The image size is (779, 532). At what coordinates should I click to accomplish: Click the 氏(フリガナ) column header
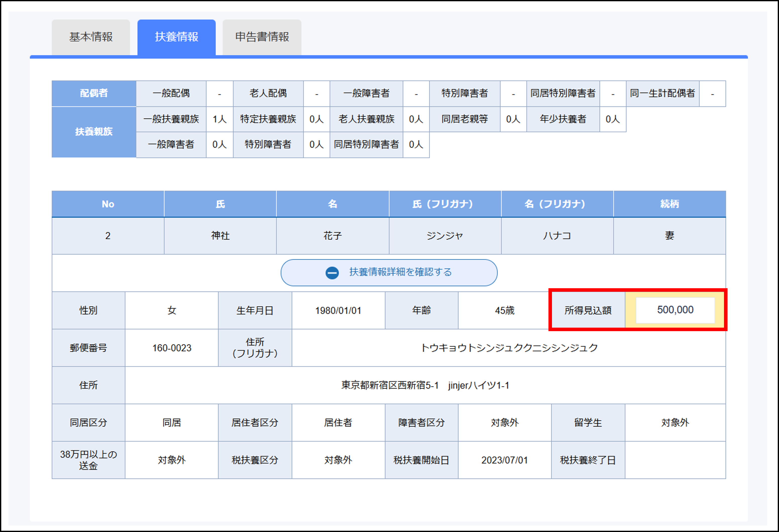445,204
